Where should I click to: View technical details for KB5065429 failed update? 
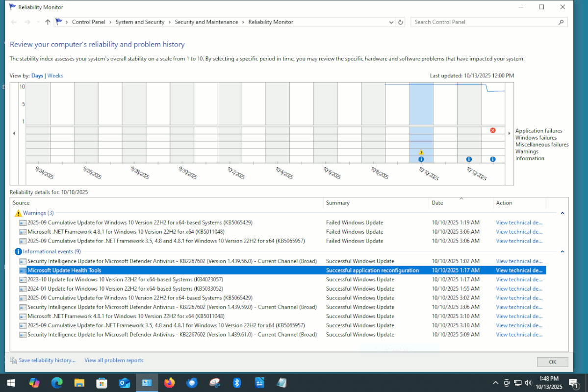coord(519,222)
